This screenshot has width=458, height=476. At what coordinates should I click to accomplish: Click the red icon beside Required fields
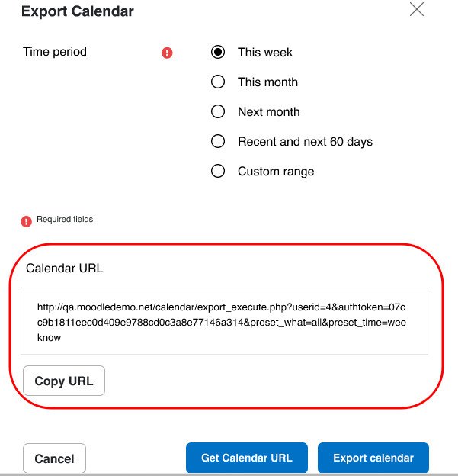click(x=27, y=222)
